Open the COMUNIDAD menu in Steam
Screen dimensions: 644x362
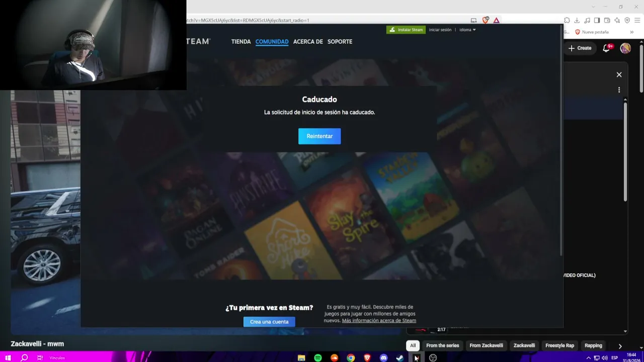(272, 42)
